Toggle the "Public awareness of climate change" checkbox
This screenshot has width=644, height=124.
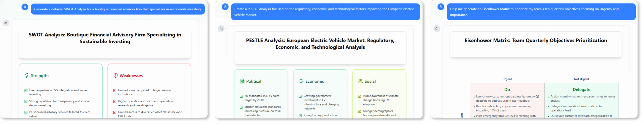pyautogui.click(x=359, y=96)
